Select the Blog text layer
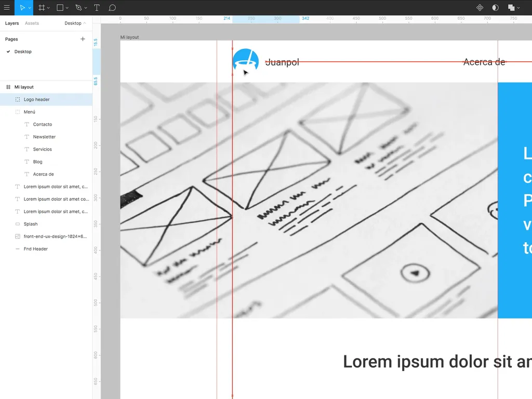 point(46,162)
